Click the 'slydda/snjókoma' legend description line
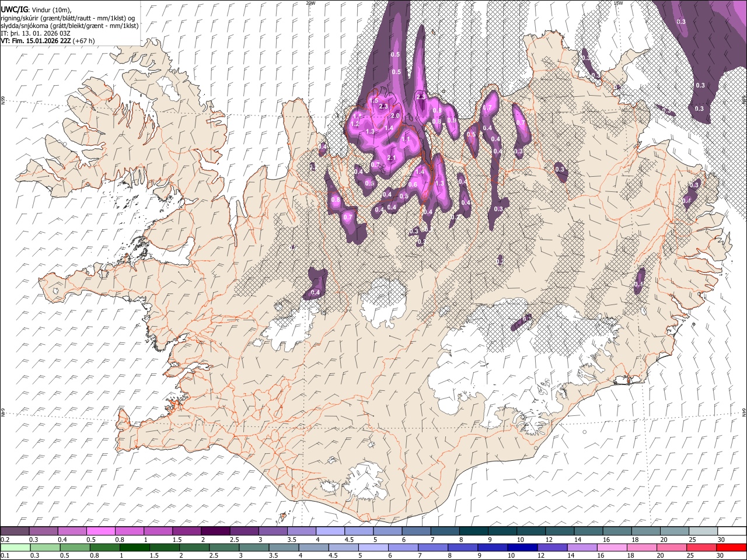Image resolution: width=747 pixels, height=560 pixels. (69, 26)
